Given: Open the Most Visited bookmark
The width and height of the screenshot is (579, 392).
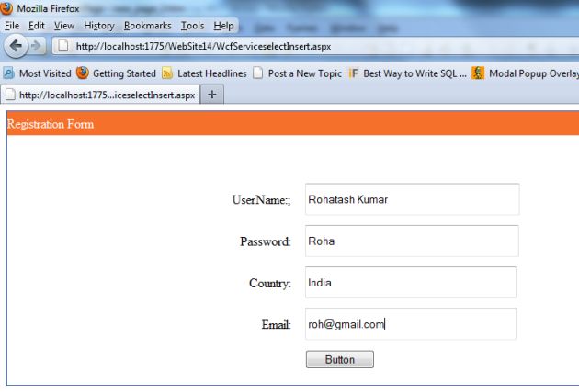Looking at the screenshot, I should coord(38,73).
